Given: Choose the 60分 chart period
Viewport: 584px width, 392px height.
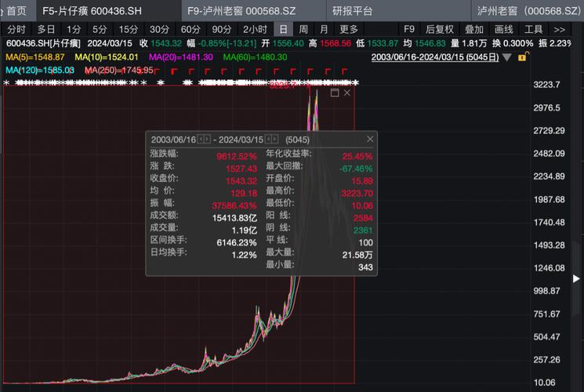Looking at the screenshot, I should tap(190, 30).
